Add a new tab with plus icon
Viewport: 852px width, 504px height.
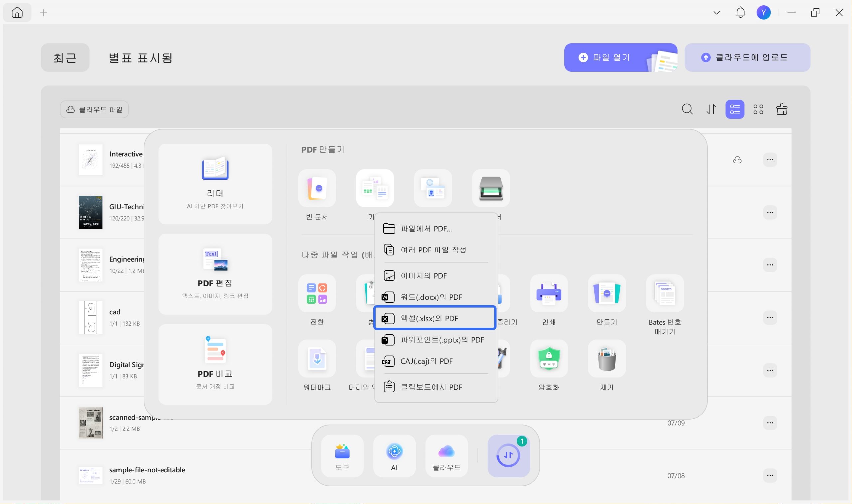click(44, 13)
